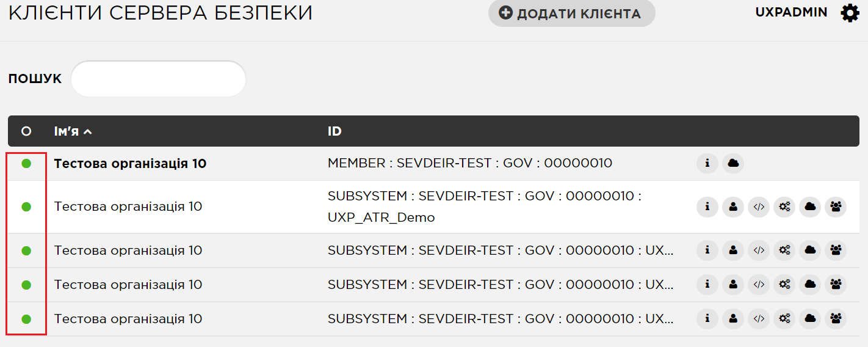Click green status dot of the MEMBER row
Screen dimensions: 868x347
26,163
